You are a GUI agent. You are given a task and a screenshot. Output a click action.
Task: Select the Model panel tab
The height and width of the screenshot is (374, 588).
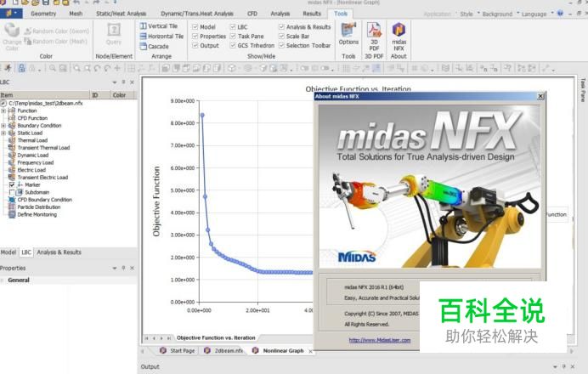(x=8, y=252)
